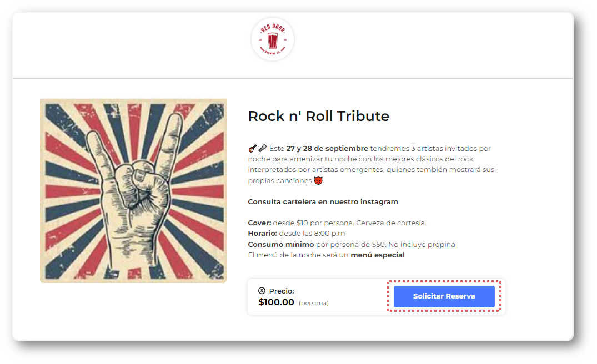
Task: Click the 'Rock n' Roll Tribute' heading
Action: point(318,117)
